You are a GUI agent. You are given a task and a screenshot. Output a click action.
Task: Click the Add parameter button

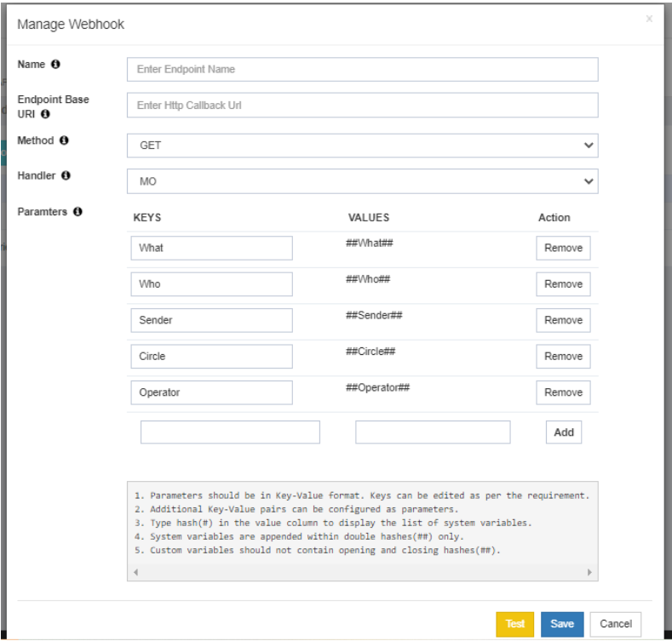(x=564, y=432)
